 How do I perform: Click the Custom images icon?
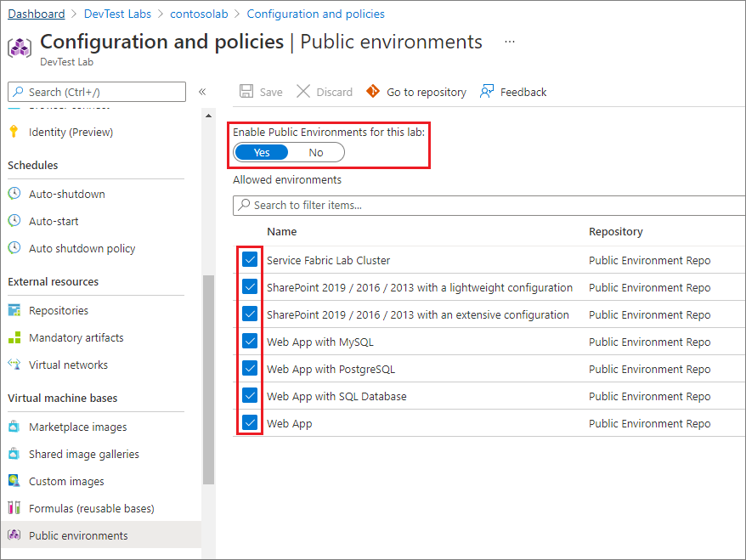14,481
